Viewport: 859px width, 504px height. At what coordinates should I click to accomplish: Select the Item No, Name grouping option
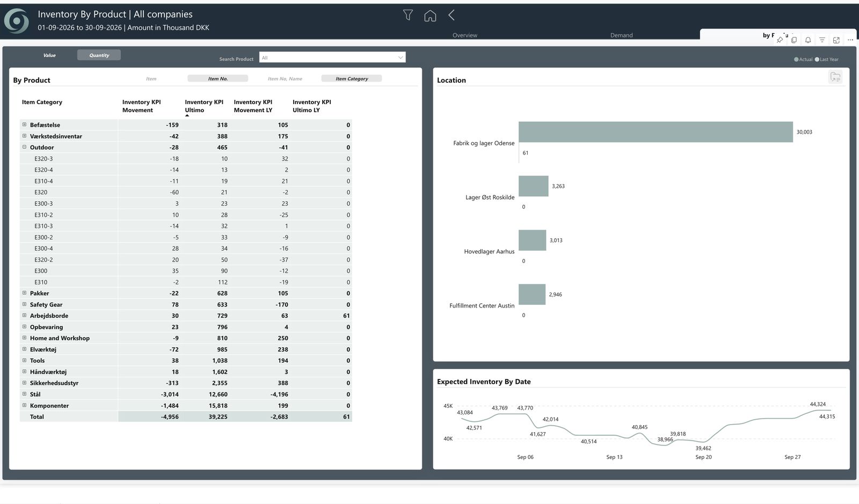click(285, 78)
